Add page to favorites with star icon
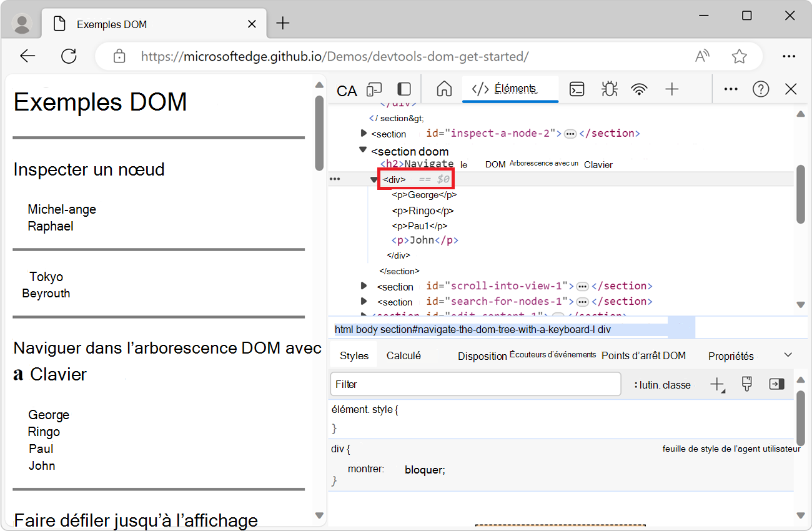The image size is (812, 531). click(x=740, y=56)
